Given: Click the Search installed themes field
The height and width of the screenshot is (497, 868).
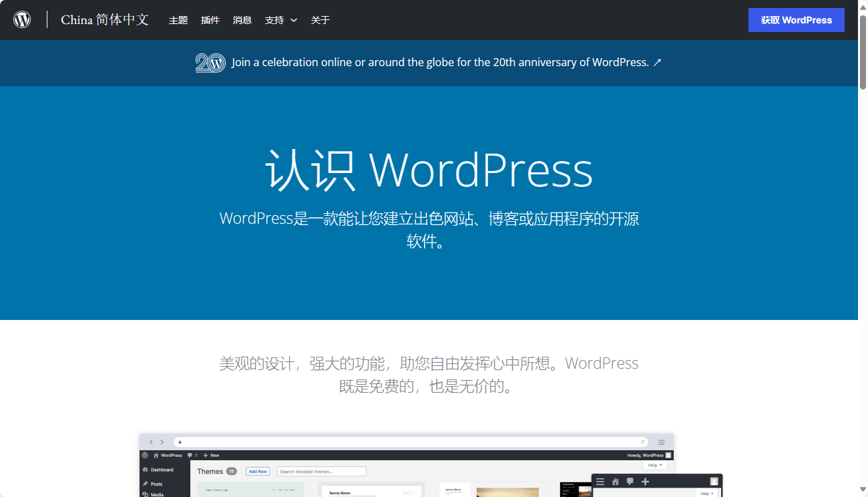Looking at the screenshot, I should 322,472.
